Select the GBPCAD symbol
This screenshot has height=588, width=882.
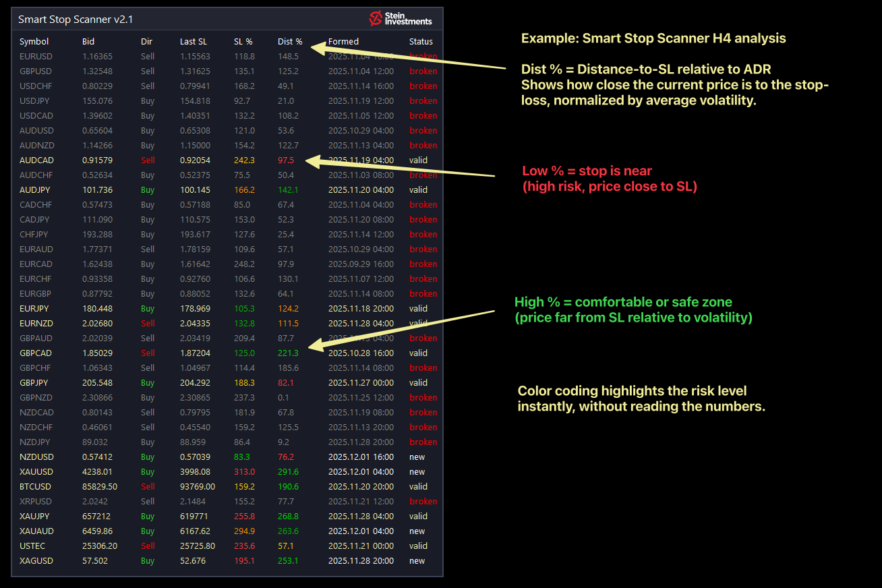coord(36,353)
